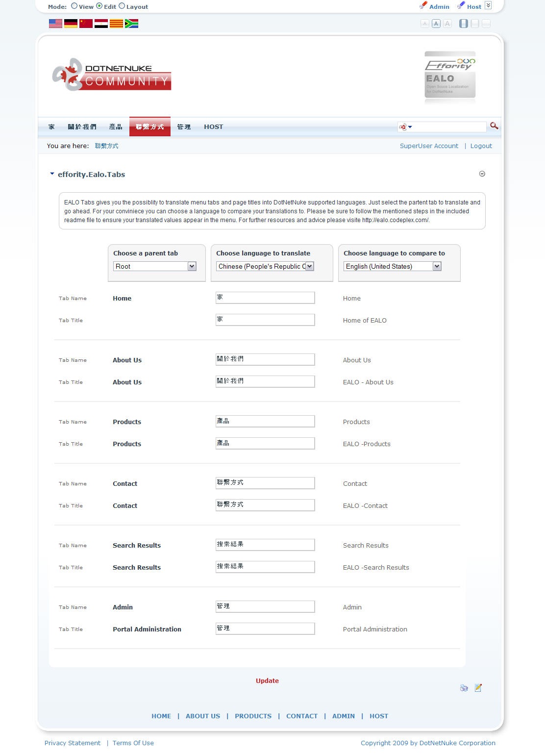Click footer HOME link
This screenshot has width=545, height=756.
[161, 716]
